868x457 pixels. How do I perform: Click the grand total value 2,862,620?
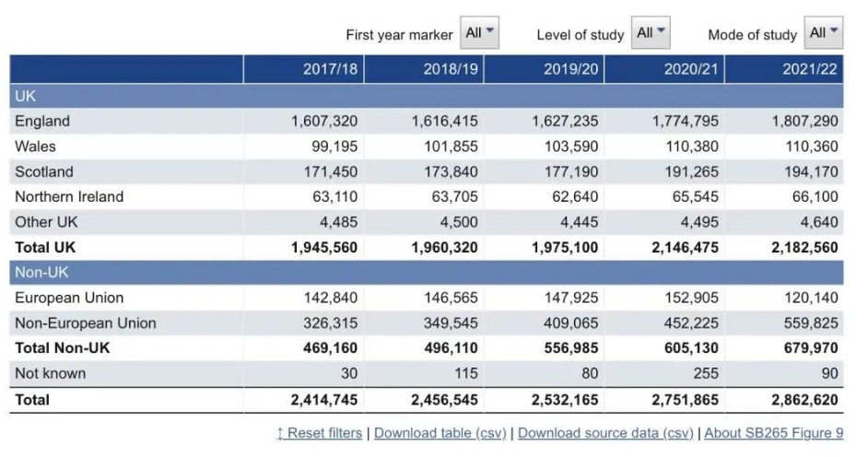[802, 400]
